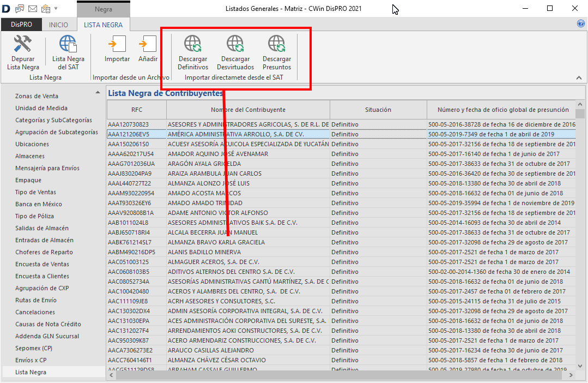588x383 pixels.
Task: Start Descargar Presuntos download
Action: click(x=277, y=45)
